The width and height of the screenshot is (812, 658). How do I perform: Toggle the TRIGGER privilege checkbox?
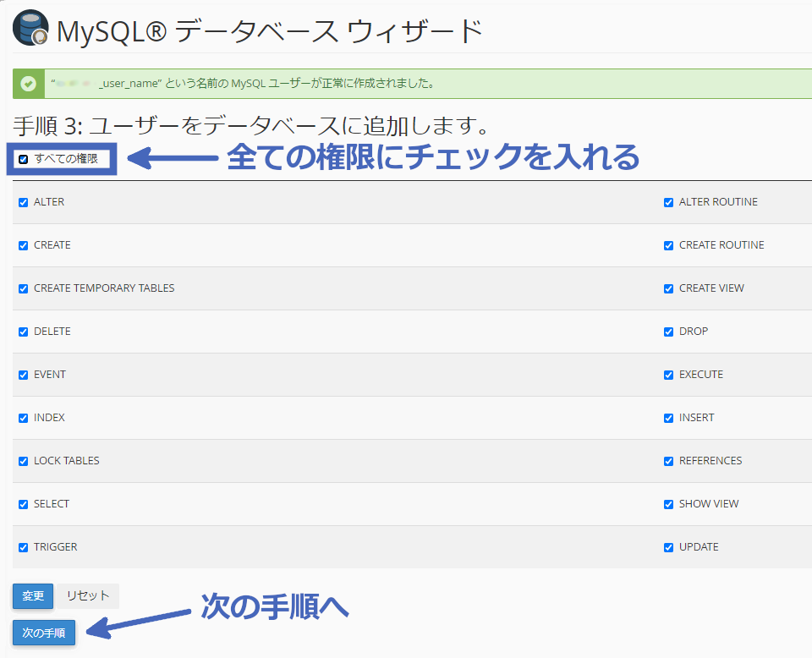[x=24, y=547]
